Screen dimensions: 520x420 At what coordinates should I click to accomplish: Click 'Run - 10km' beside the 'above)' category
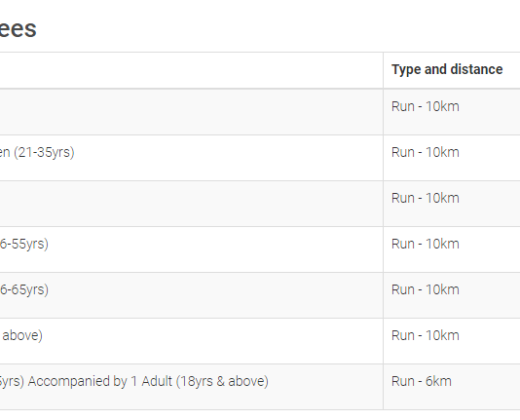pos(426,335)
